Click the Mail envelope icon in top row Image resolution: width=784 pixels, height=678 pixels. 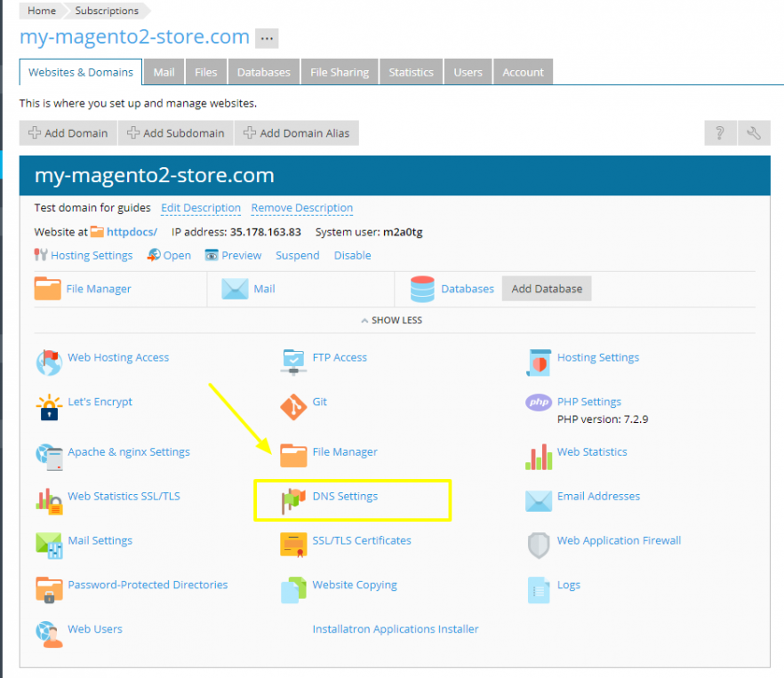click(235, 289)
